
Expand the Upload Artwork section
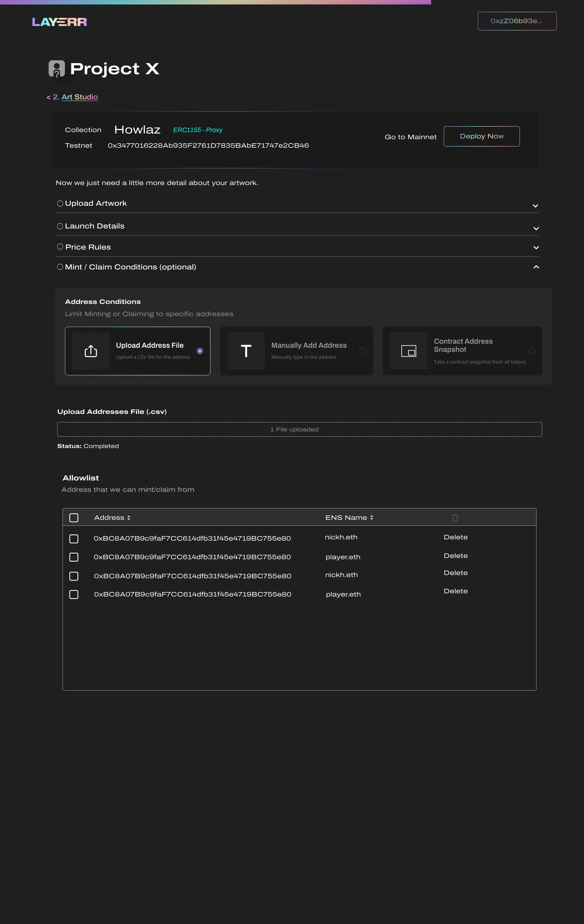point(536,206)
